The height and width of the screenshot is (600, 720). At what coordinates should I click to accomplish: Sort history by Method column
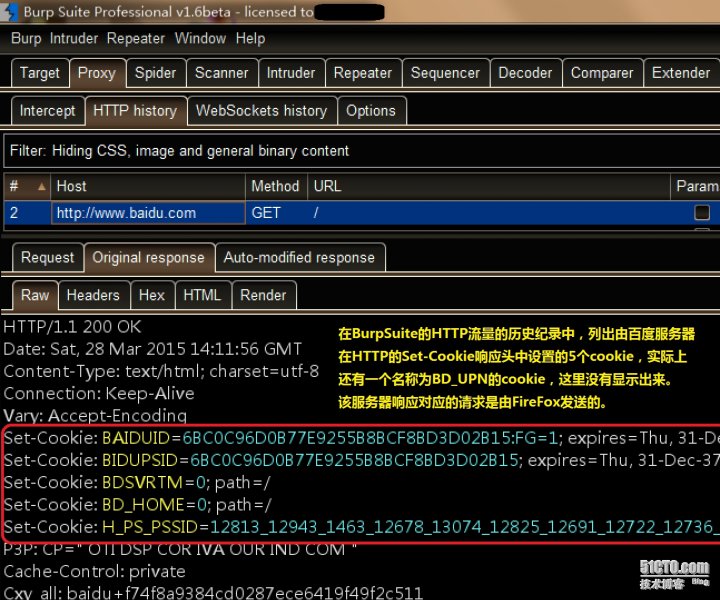pos(276,186)
